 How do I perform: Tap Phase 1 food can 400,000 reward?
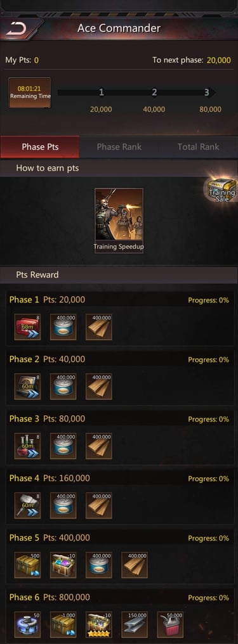(63, 327)
